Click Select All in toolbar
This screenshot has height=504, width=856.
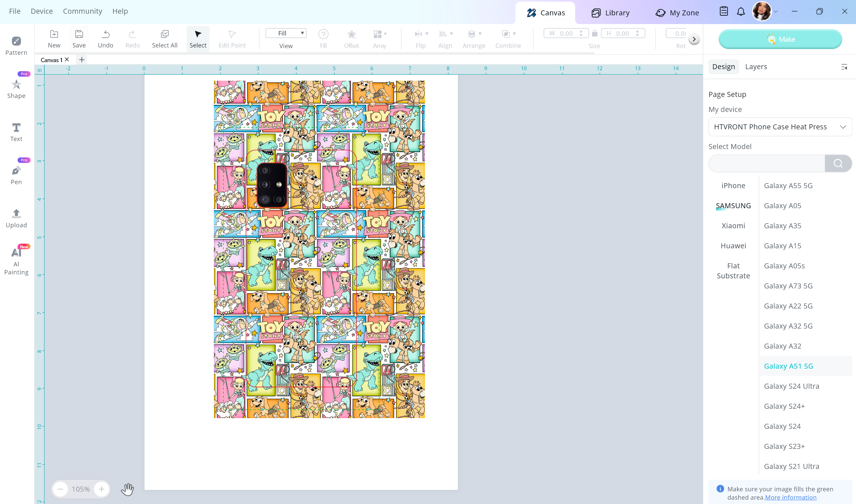point(165,39)
